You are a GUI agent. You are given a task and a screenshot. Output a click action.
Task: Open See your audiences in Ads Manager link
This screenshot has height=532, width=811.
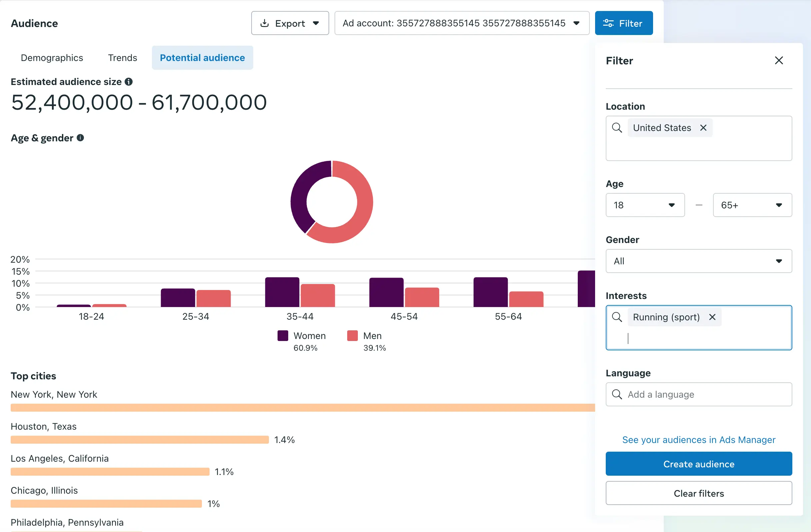[x=699, y=440]
